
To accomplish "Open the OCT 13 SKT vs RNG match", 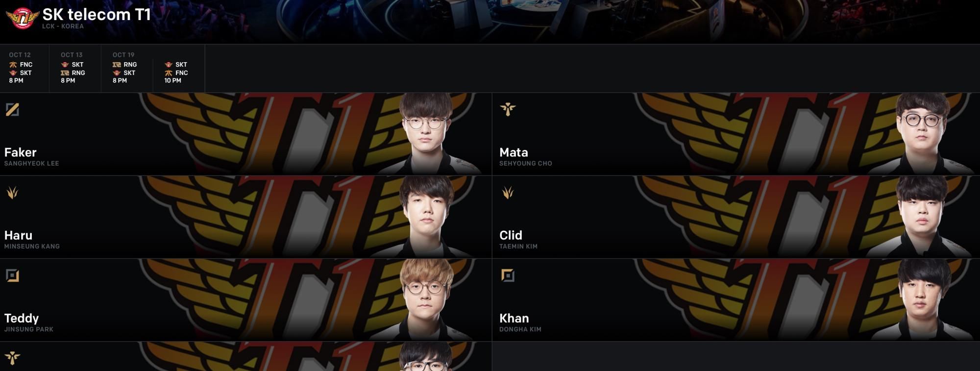I will (75, 69).
